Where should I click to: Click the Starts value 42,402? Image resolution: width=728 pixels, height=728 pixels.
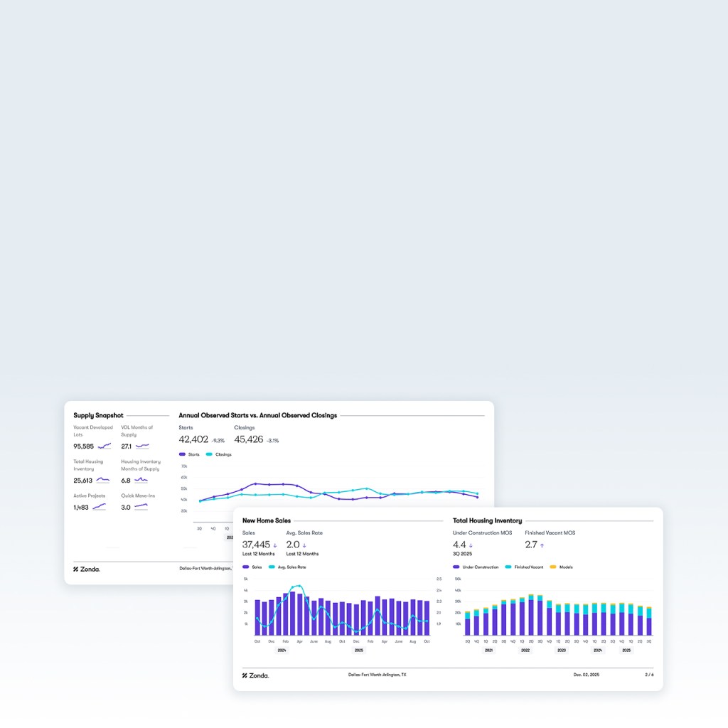point(193,439)
